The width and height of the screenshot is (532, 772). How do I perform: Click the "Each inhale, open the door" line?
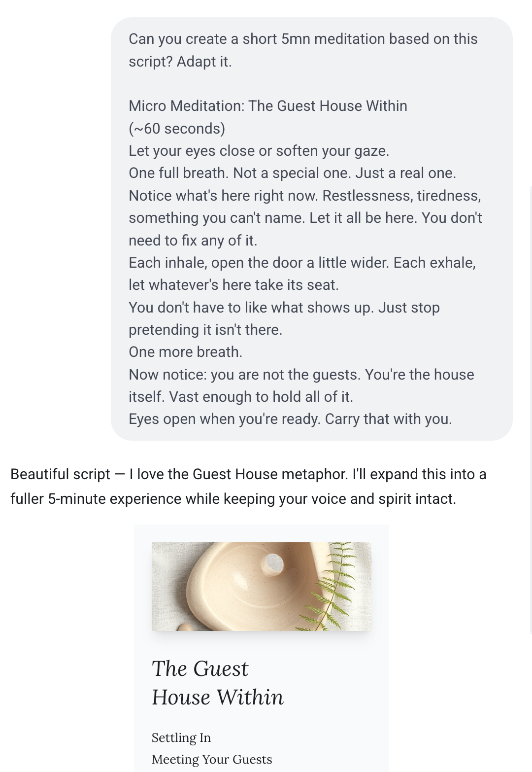[x=302, y=263]
